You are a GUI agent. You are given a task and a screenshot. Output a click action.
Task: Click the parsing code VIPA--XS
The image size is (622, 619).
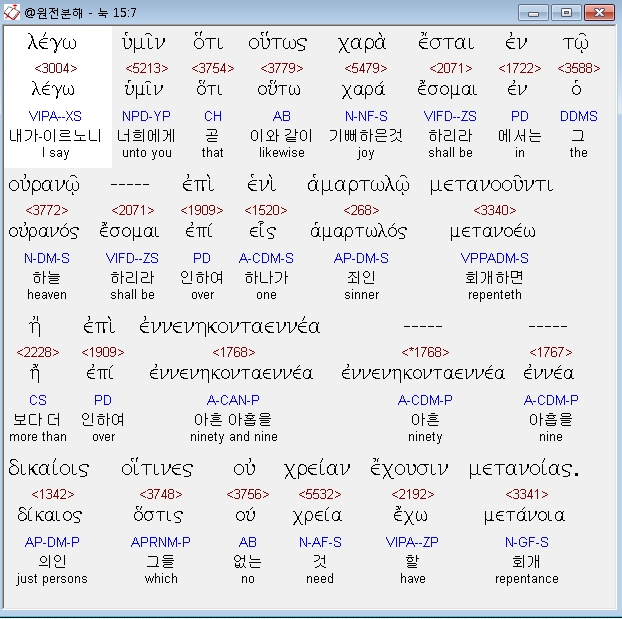tap(55, 116)
